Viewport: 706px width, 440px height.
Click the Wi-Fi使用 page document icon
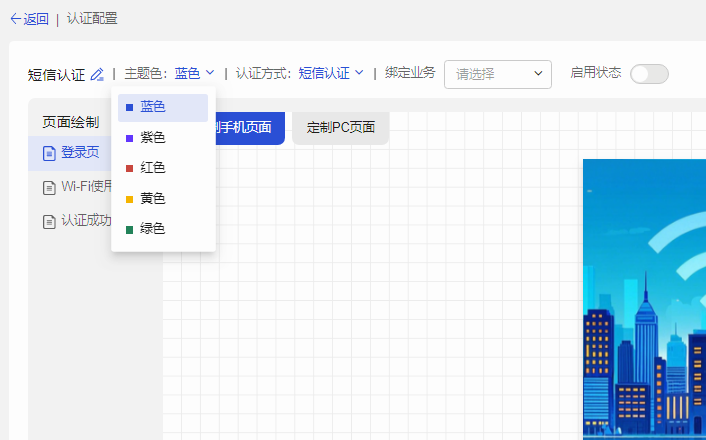pyautogui.click(x=49, y=187)
